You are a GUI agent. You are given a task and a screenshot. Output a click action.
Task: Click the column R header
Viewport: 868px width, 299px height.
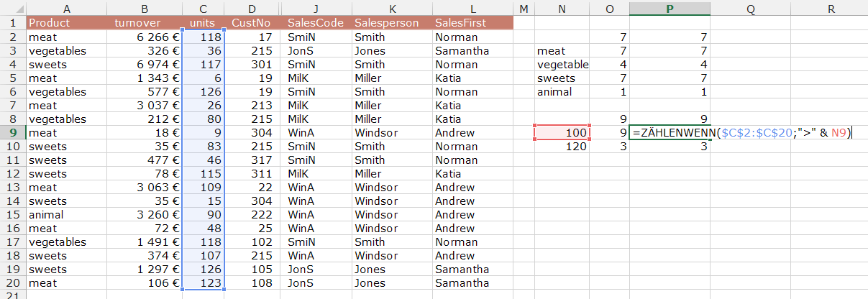tap(830, 9)
